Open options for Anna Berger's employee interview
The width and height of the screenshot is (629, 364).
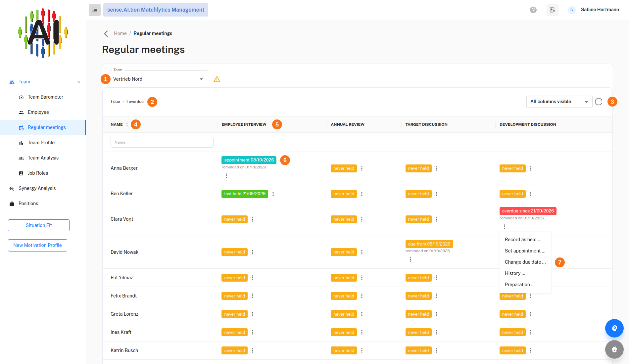226,176
